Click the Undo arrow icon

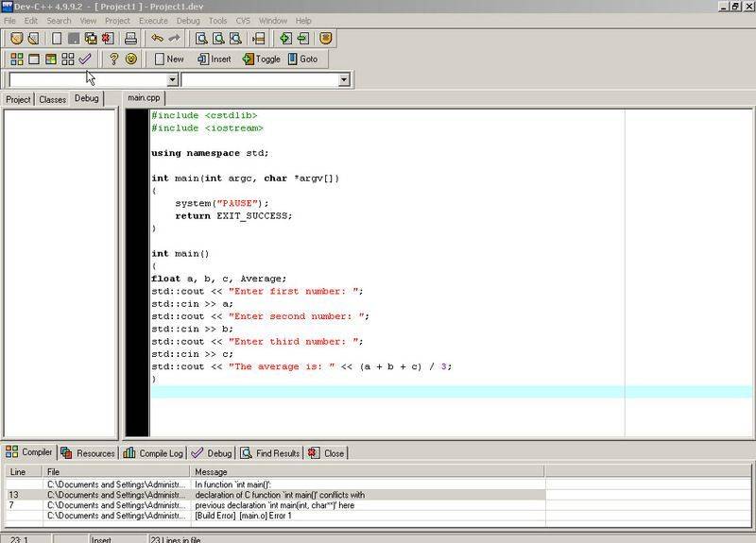[157, 39]
